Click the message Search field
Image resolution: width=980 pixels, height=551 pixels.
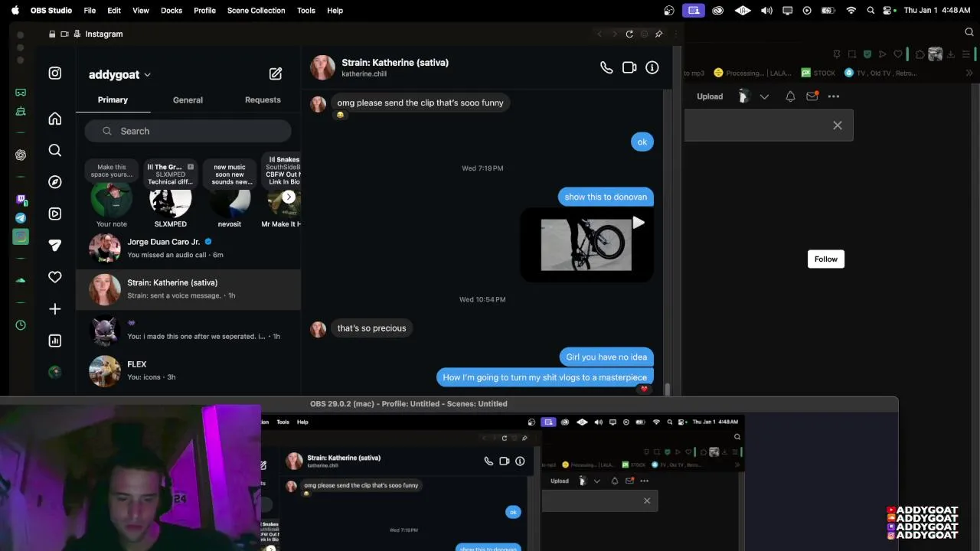(188, 131)
